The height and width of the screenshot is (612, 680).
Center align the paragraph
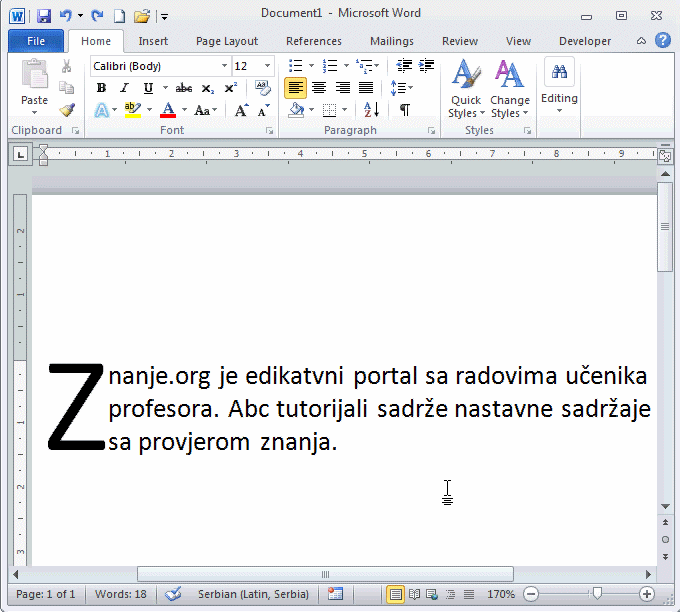coord(319,88)
